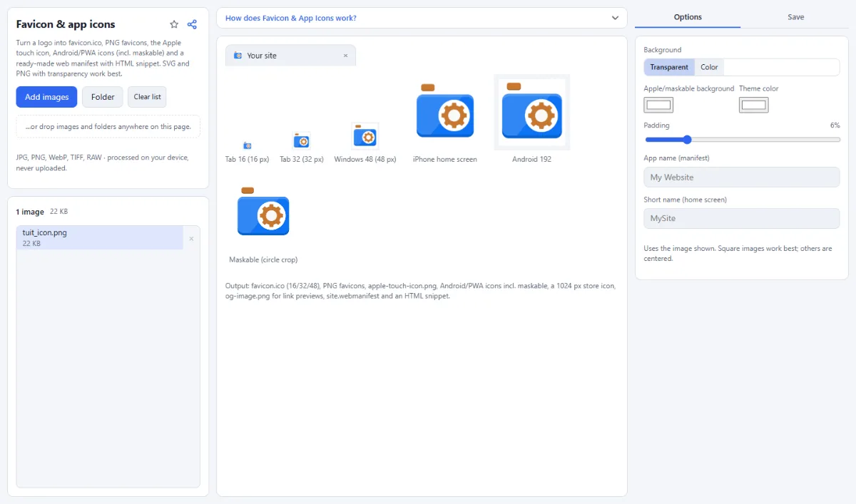Set background to Color
This screenshot has width=856, height=504.
(x=709, y=67)
